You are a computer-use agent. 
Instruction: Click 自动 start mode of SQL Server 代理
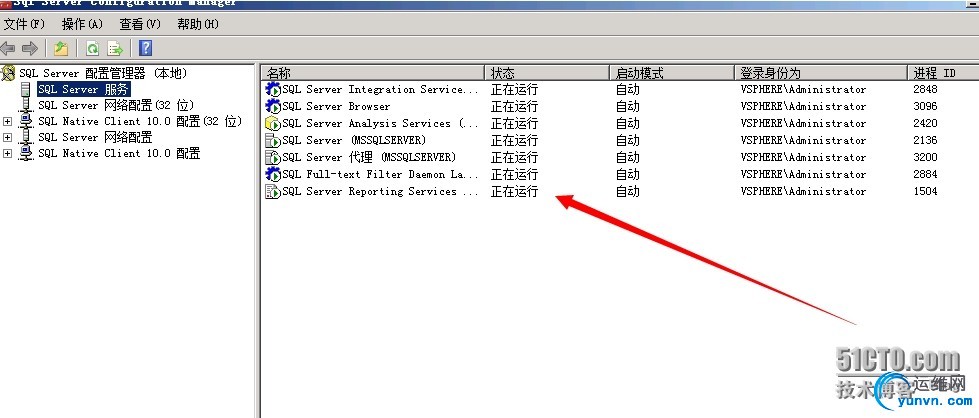627,157
